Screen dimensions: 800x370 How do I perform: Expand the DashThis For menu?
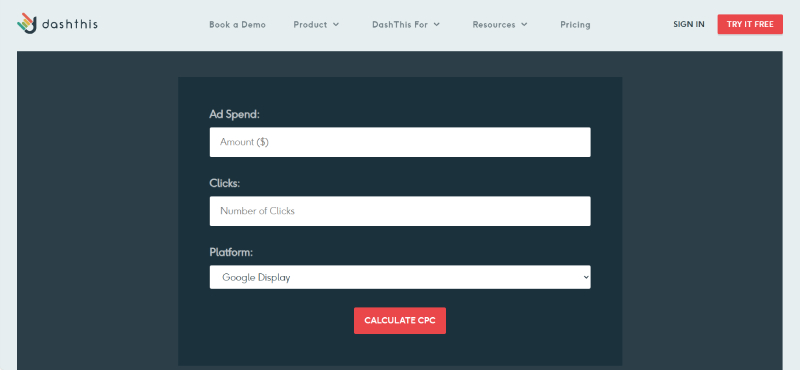click(x=406, y=24)
